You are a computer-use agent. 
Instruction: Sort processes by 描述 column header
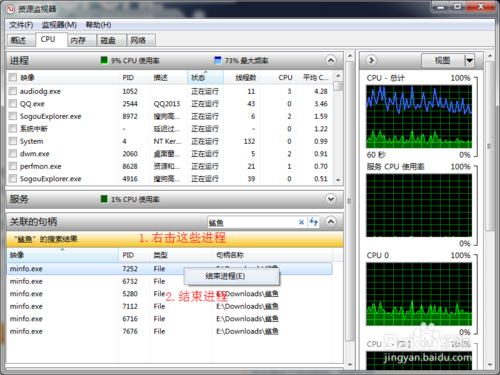tap(168, 78)
